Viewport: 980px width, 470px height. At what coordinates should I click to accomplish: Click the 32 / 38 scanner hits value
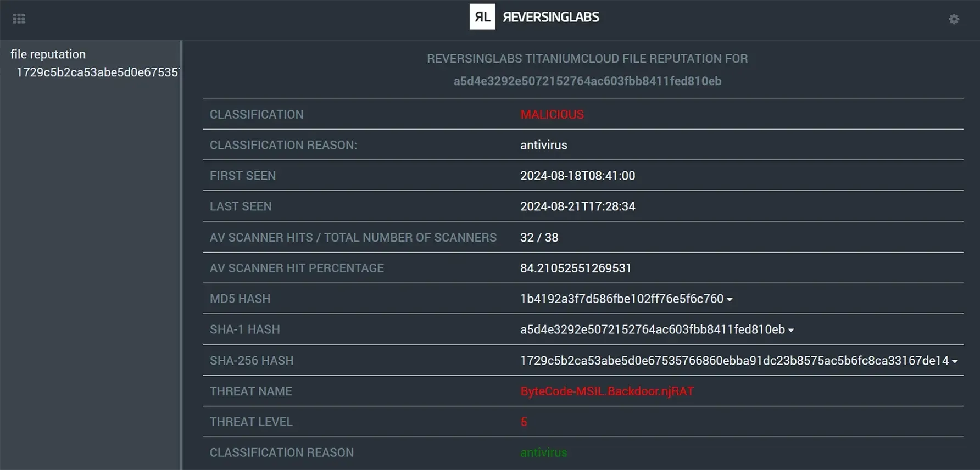(x=539, y=237)
